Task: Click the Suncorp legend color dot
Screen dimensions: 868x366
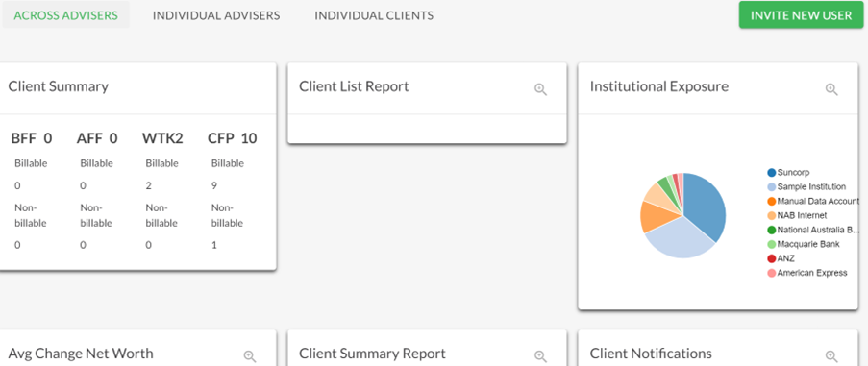Action: pos(771,173)
